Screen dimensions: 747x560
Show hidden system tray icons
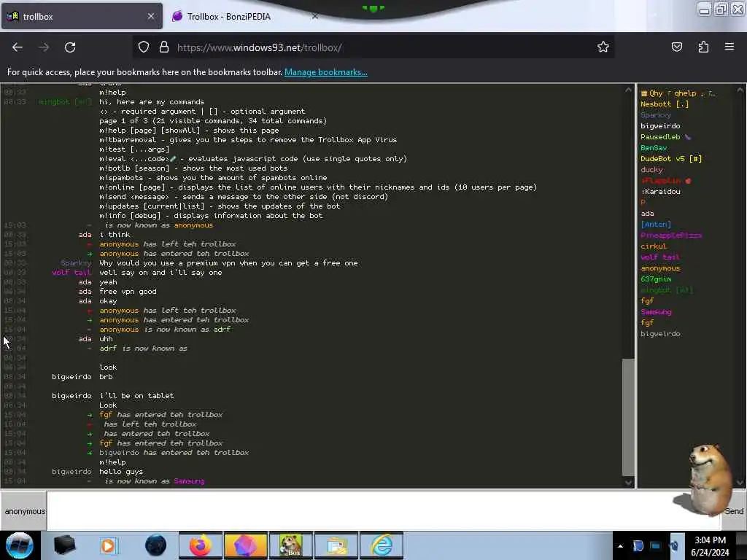click(620, 545)
